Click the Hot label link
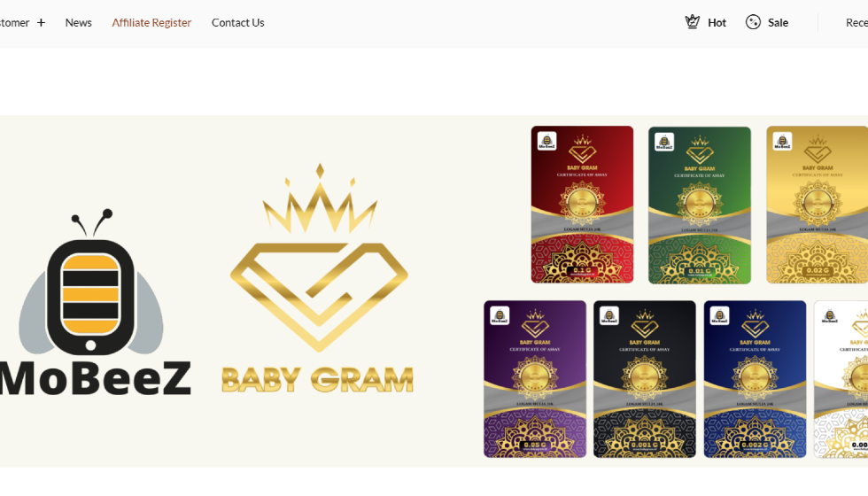The image size is (868, 496). 717,23
